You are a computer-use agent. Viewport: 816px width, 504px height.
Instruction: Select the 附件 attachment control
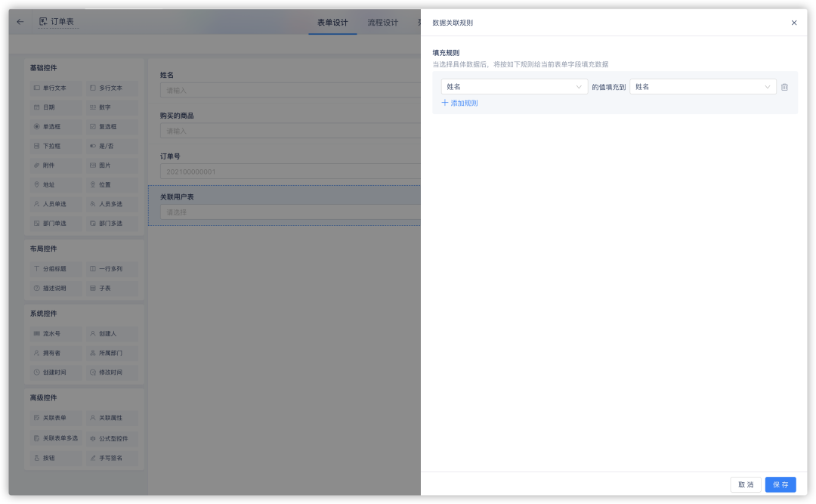tap(56, 165)
